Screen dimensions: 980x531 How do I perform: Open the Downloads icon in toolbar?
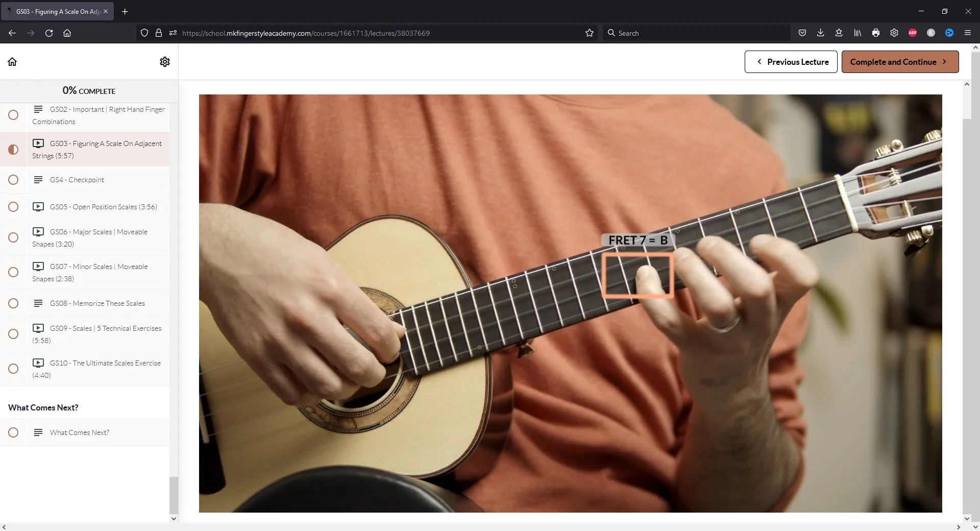(820, 33)
